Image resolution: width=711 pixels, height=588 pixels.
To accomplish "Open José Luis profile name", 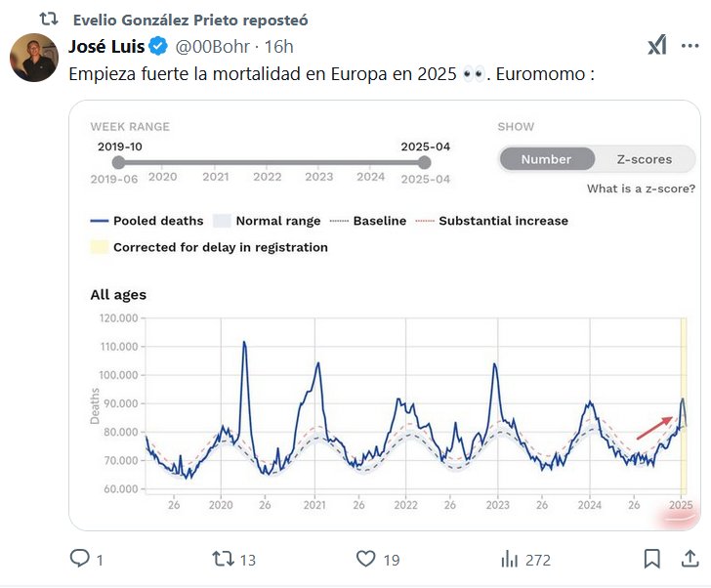I will [106, 46].
